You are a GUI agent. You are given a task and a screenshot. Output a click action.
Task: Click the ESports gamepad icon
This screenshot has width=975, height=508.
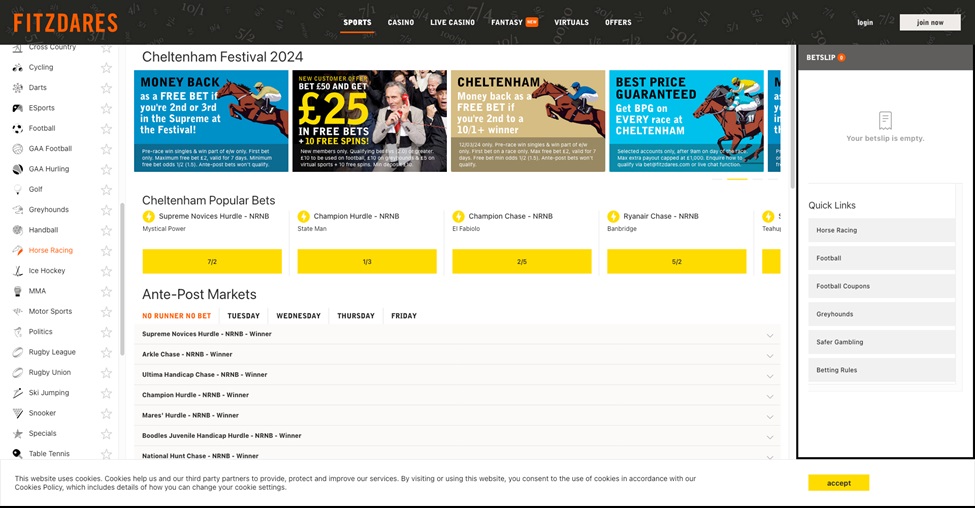18,108
